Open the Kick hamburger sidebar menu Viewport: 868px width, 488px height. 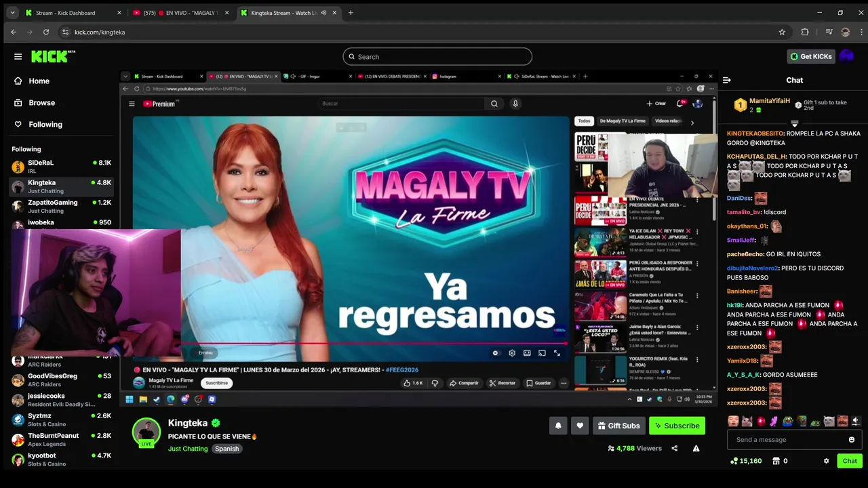point(18,56)
